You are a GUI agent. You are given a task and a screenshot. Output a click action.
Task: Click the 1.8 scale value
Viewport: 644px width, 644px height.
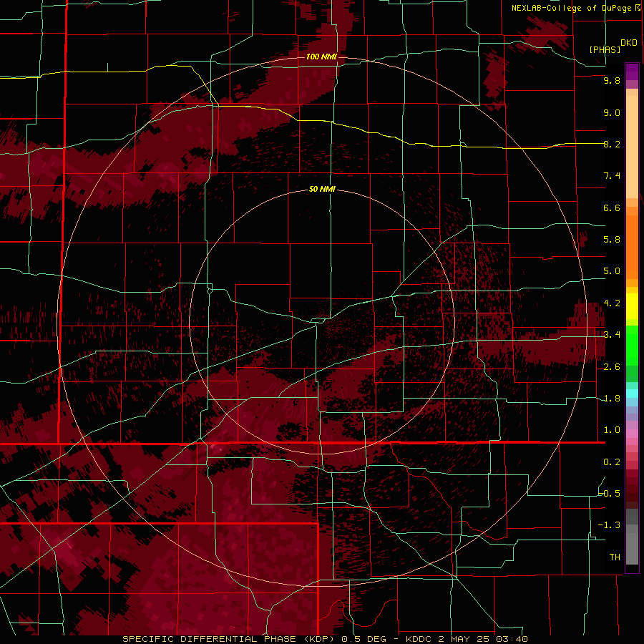click(x=612, y=399)
